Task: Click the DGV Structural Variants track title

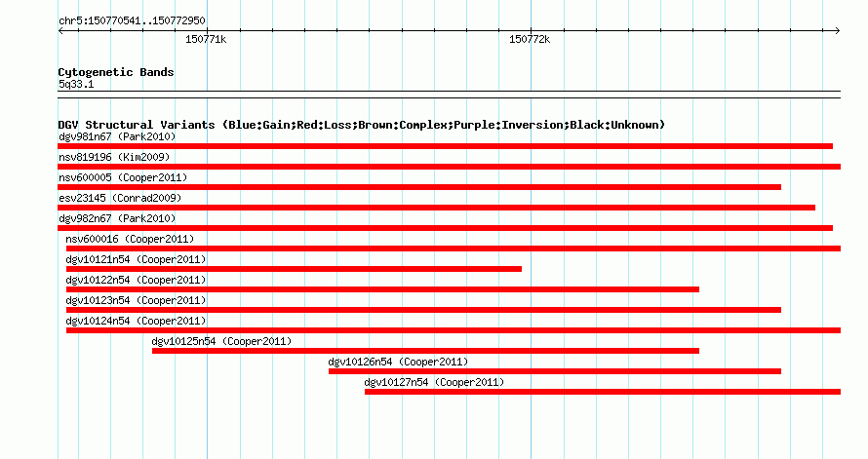Action: (x=362, y=125)
